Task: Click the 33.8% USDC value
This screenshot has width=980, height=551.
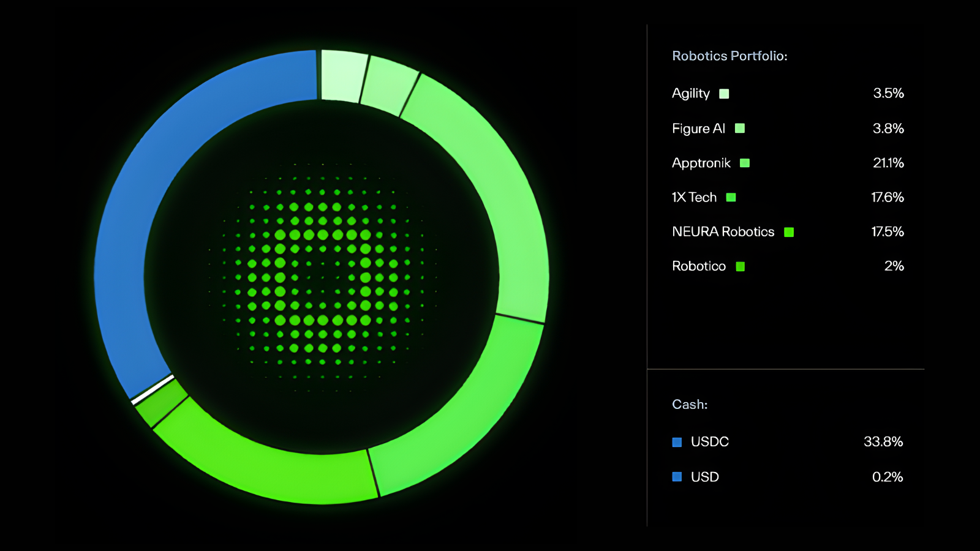Action: (x=883, y=441)
